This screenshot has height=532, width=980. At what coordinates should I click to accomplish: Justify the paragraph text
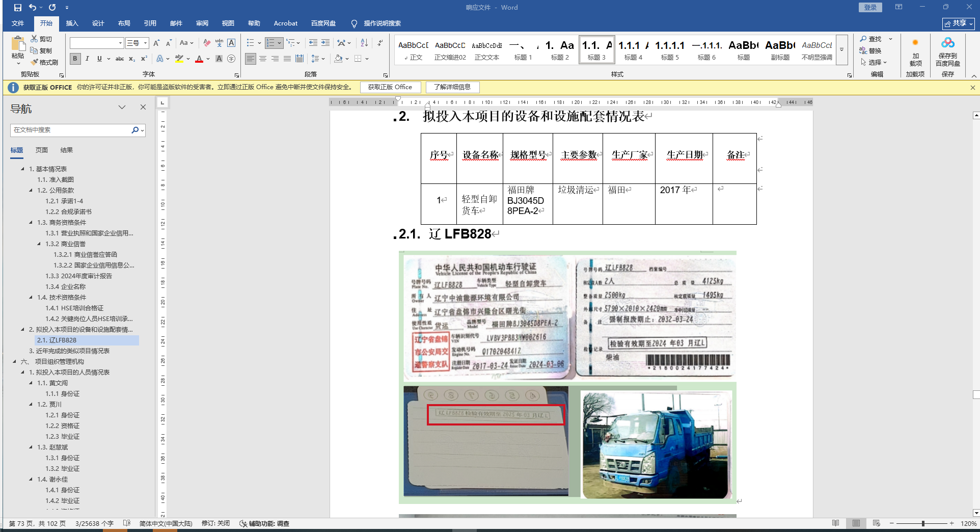287,59
